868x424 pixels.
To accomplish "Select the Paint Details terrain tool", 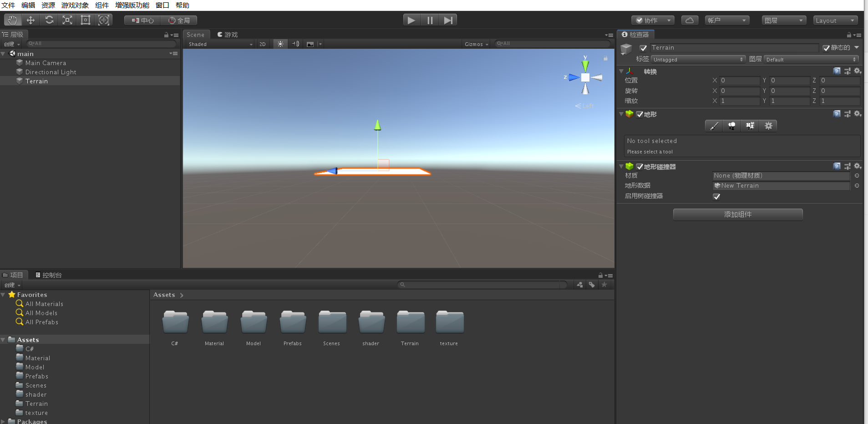I will pyautogui.click(x=750, y=126).
